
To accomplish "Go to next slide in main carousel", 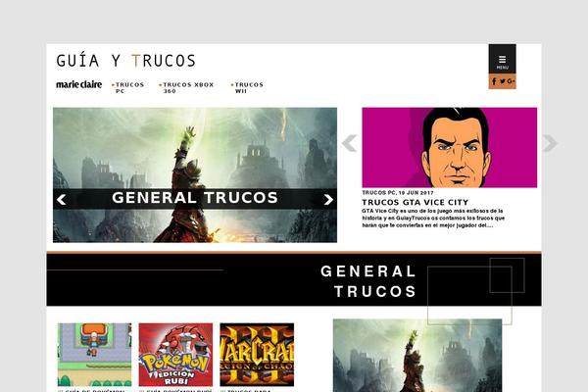I will (x=328, y=200).
